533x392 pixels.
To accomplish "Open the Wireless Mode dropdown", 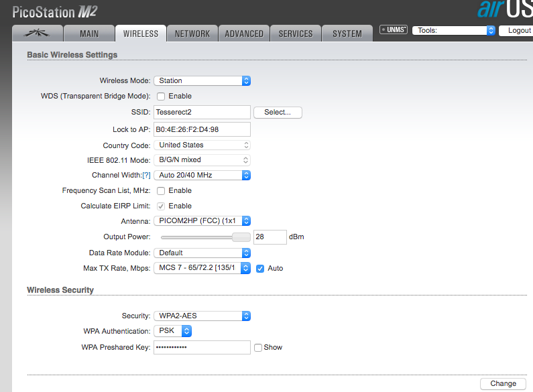I will coord(202,80).
